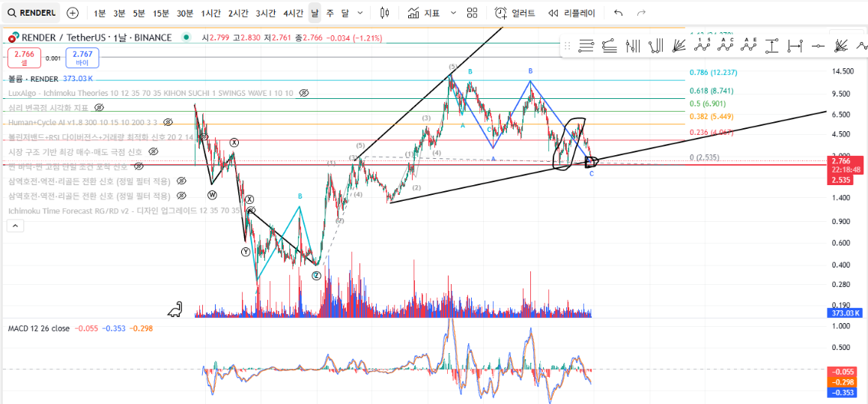Select the Fib speed resistance fan tool
Screen dimensions: 868x404
click(x=679, y=46)
